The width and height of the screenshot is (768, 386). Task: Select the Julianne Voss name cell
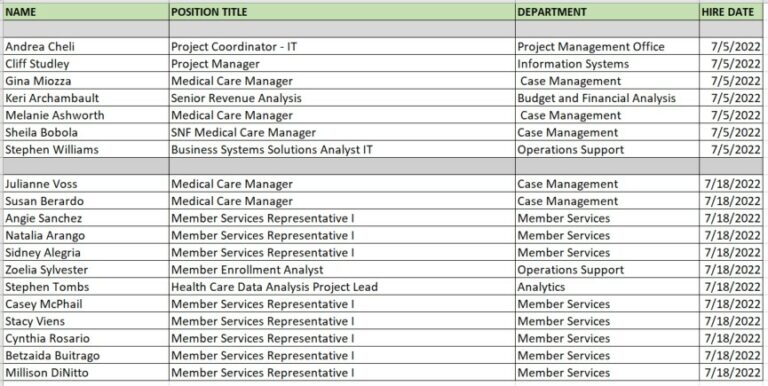86,184
